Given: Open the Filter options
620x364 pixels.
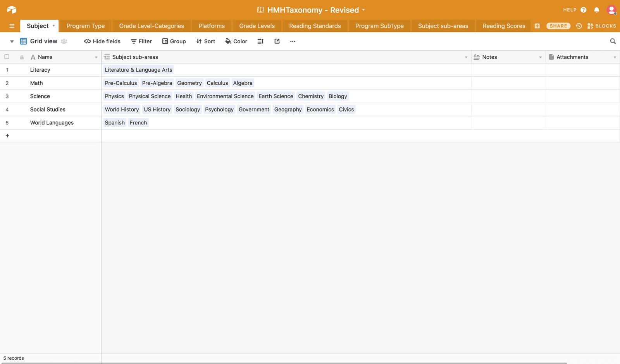Looking at the screenshot, I should click(x=141, y=41).
